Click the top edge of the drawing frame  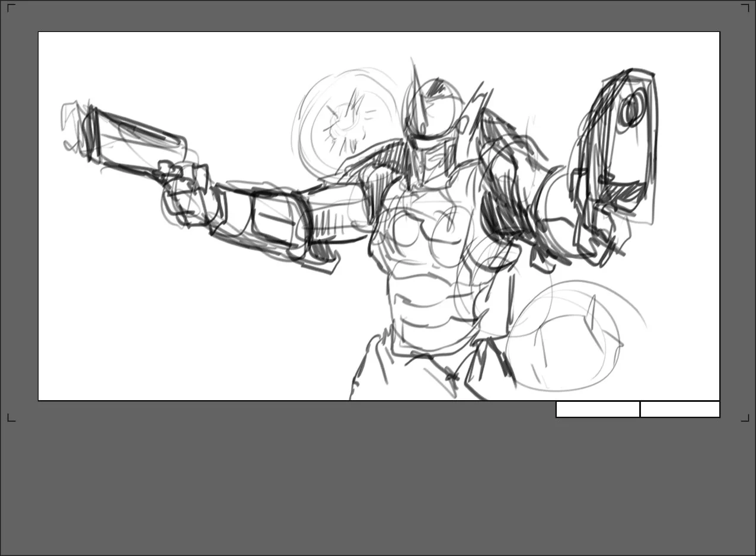point(379,33)
